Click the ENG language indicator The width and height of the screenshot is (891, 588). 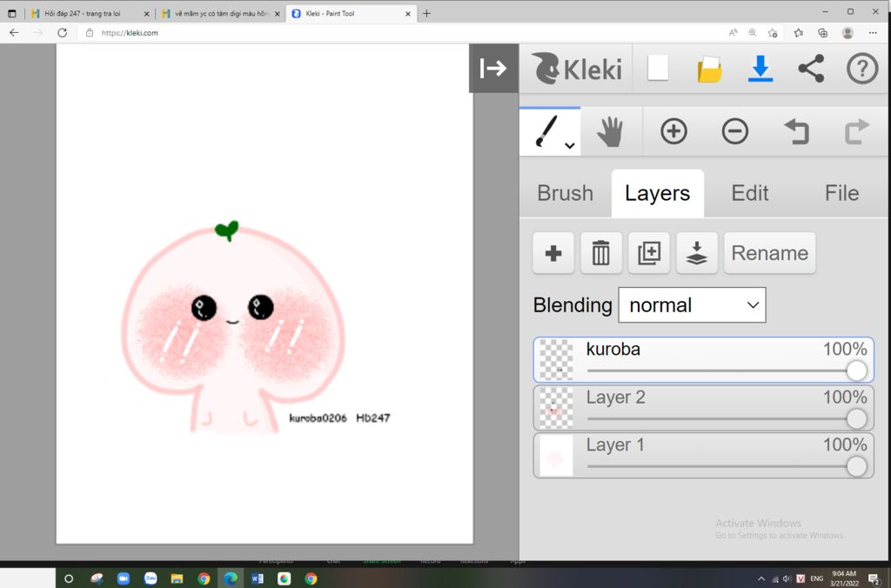click(x=816, y=578)
